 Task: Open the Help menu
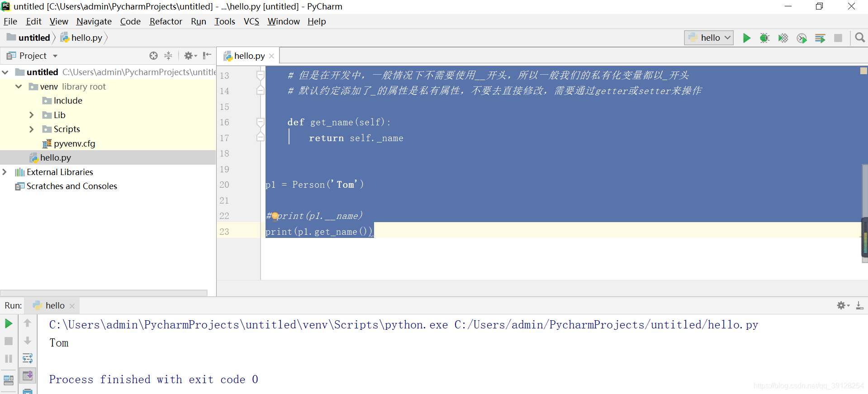[x=317, y=21]
